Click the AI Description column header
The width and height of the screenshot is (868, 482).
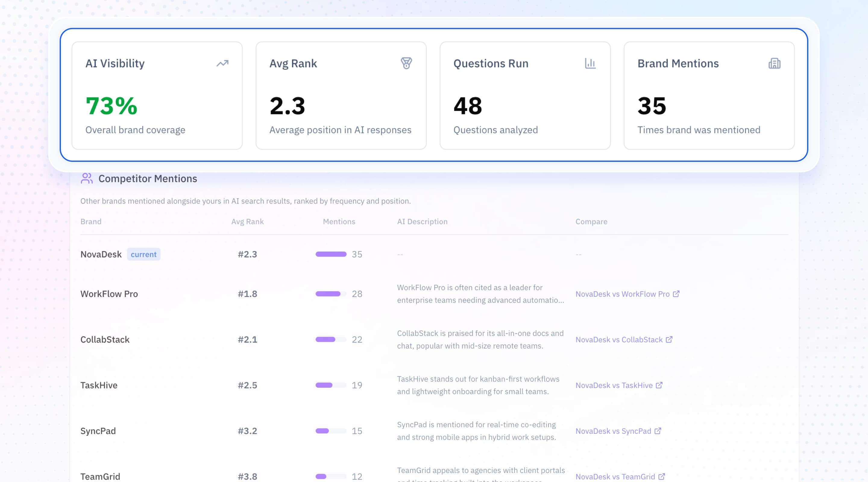tap(422, 222)
